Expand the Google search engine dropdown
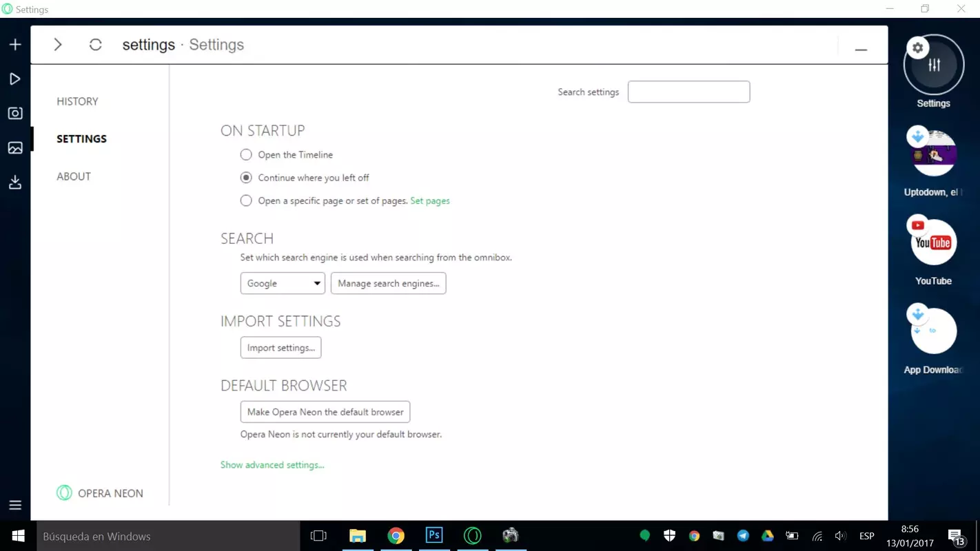Viewport: 980px width, 551px height. click(283, 283)
